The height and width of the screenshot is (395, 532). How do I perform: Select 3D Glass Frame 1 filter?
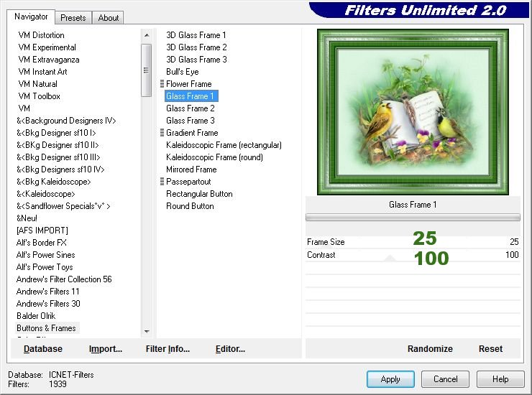[196, 35]
